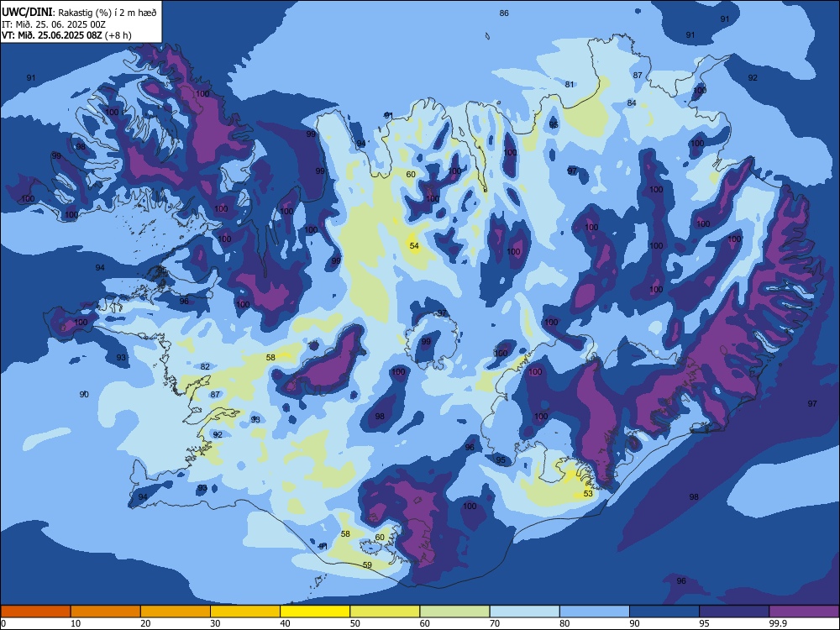Click the humidity value 86 on the map
This screenshot has width=840, height=630.
504,13
